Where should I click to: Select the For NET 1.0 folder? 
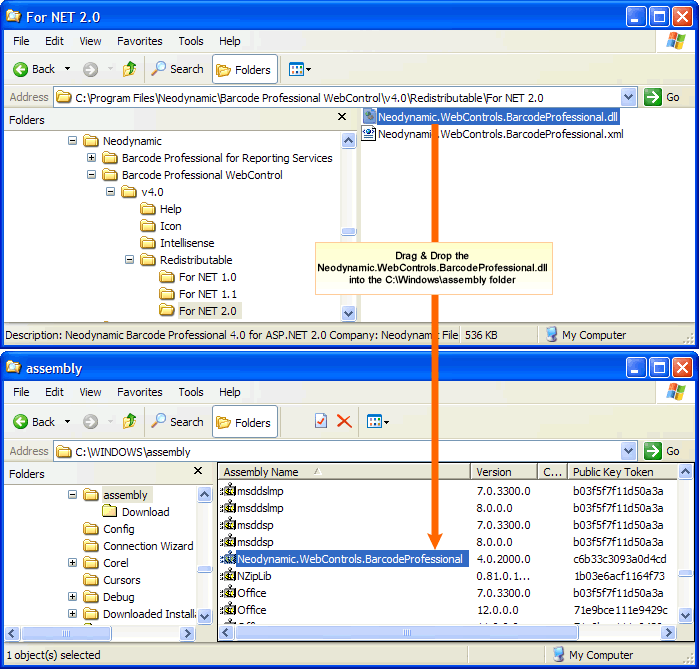tap(197, 277)
